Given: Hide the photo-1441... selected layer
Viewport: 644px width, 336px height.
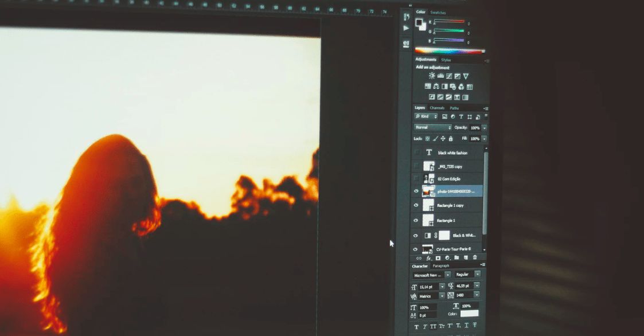Looking at the screenshot, I should point(416,192).
